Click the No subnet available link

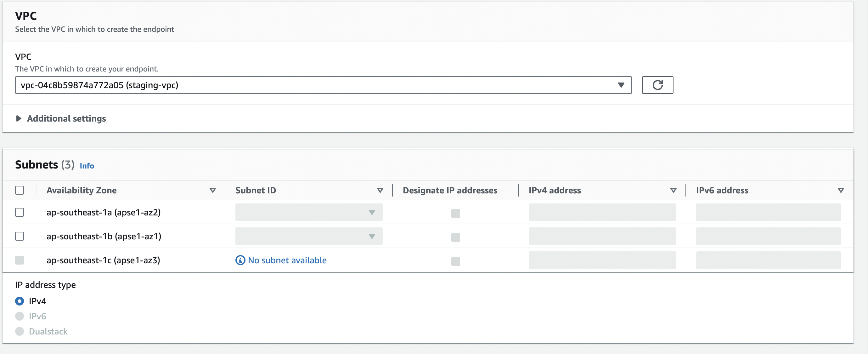coord(287,260)
